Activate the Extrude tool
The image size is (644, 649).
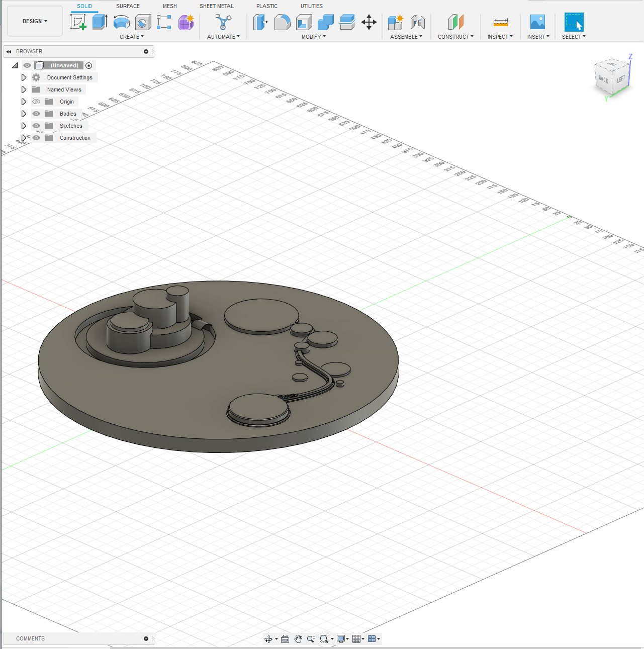100,22
